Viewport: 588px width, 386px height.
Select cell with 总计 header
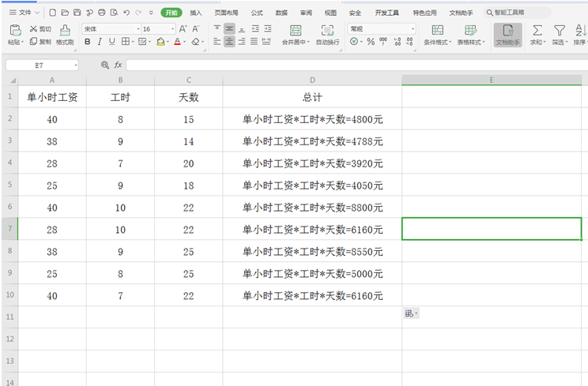coord(312,97)
